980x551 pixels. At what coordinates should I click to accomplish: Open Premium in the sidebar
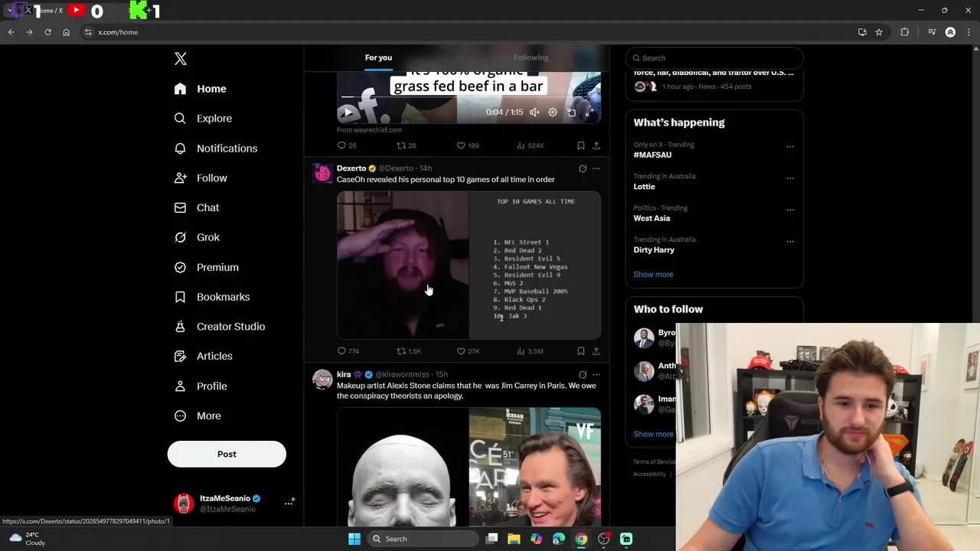click(x=206, y=267)
